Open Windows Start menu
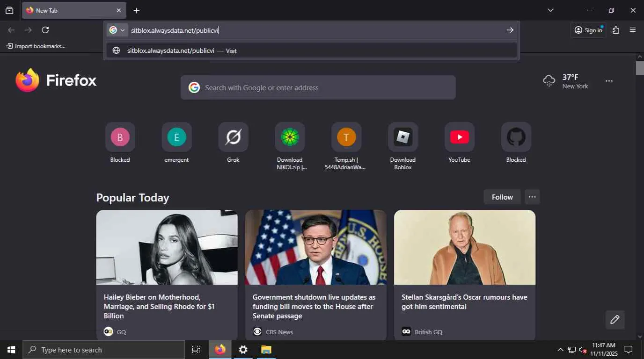Image resolution: width=644 pixels, height=359 pixels. [11, 350]
